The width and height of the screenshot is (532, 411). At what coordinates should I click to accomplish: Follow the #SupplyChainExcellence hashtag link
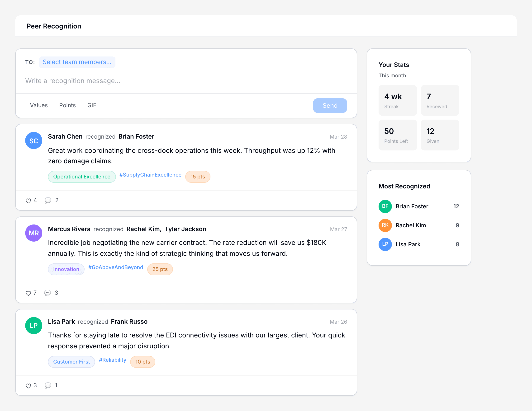[x=150, y=175]
